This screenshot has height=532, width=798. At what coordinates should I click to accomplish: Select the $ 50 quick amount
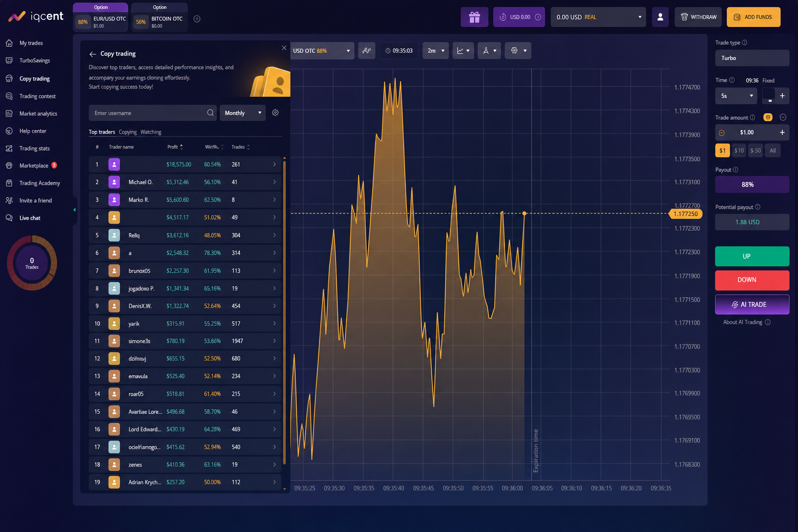[x=756, y=151]
